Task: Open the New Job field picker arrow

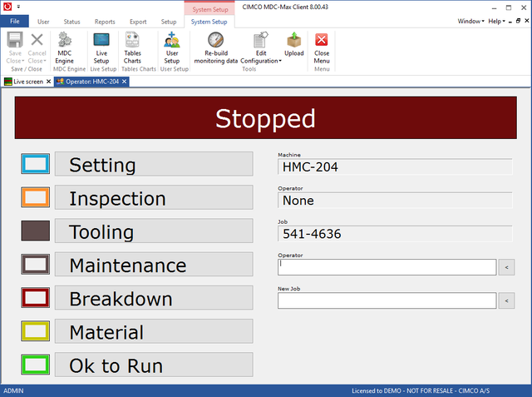Action: point(506,300)
